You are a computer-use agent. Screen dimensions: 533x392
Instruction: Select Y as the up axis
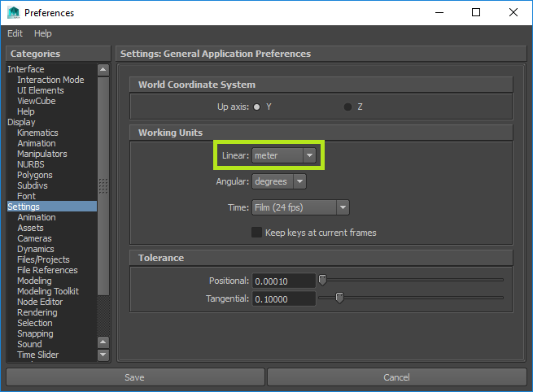[257, 107]
